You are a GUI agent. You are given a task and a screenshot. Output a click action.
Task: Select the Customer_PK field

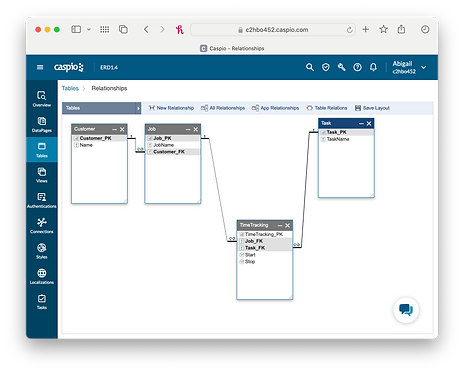(x=99, y=138)
